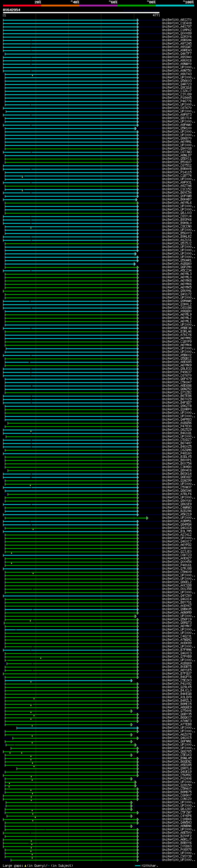
Task: Click the yellow large-gap triangle in legend
Action: click(25, 866)
